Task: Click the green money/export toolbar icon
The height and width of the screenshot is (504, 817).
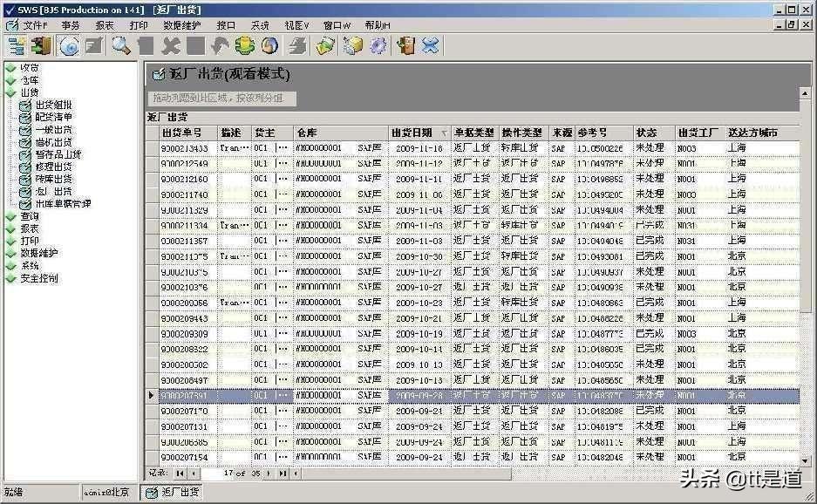Action: (325, 46)
